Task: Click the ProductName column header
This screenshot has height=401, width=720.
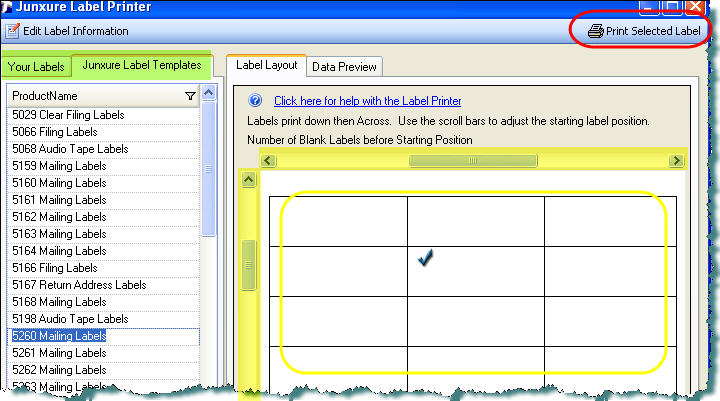Action: [103, 96]
